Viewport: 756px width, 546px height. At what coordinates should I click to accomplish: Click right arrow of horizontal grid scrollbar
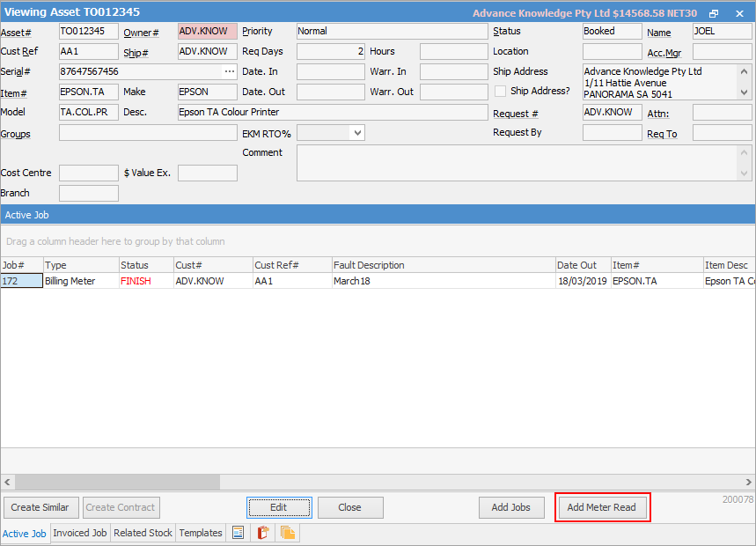tap(748, 482)
